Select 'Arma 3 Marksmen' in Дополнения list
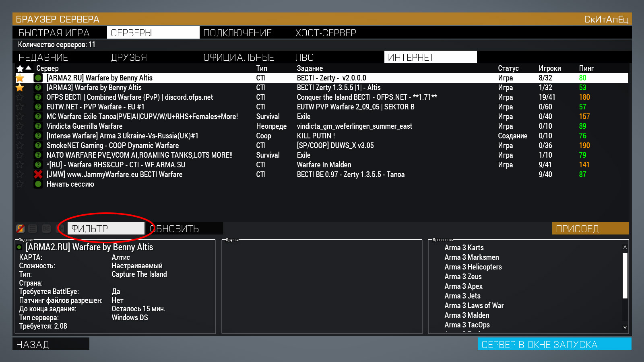This screenshot has width=644, height=362. [x=472, y=257]
